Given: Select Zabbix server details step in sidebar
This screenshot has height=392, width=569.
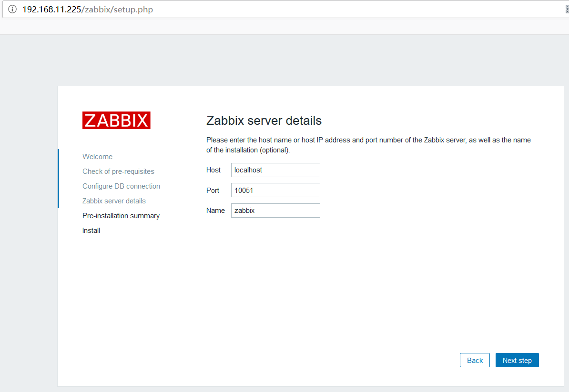Looking at the screenshot, I should (114, 201).
